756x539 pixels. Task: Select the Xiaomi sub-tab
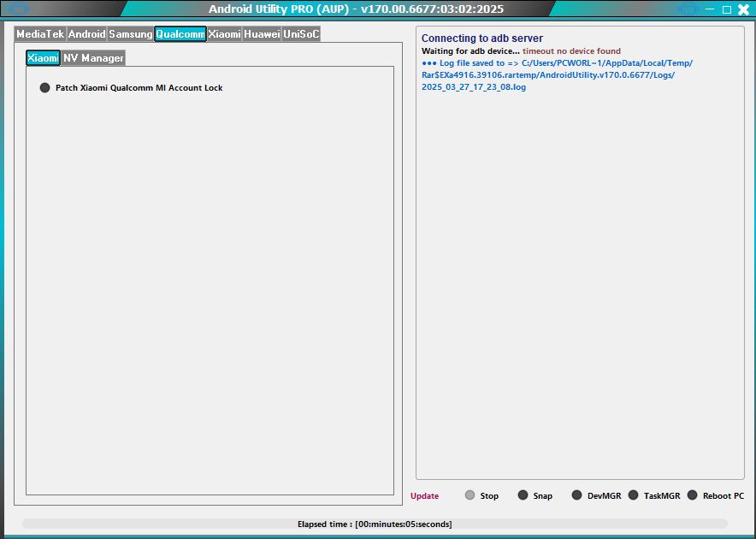[x=43, y=57]
